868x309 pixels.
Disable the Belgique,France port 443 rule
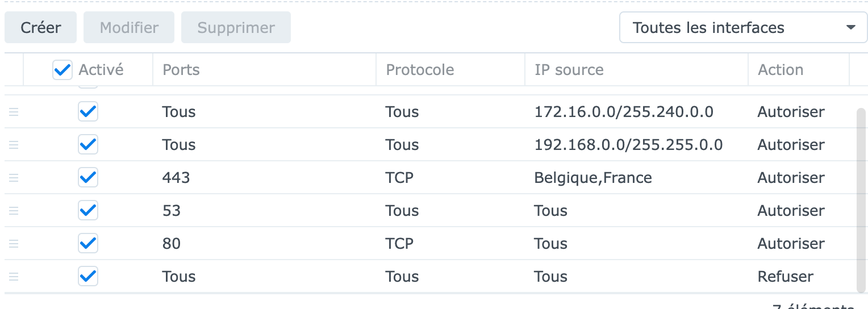pos(88,178)
